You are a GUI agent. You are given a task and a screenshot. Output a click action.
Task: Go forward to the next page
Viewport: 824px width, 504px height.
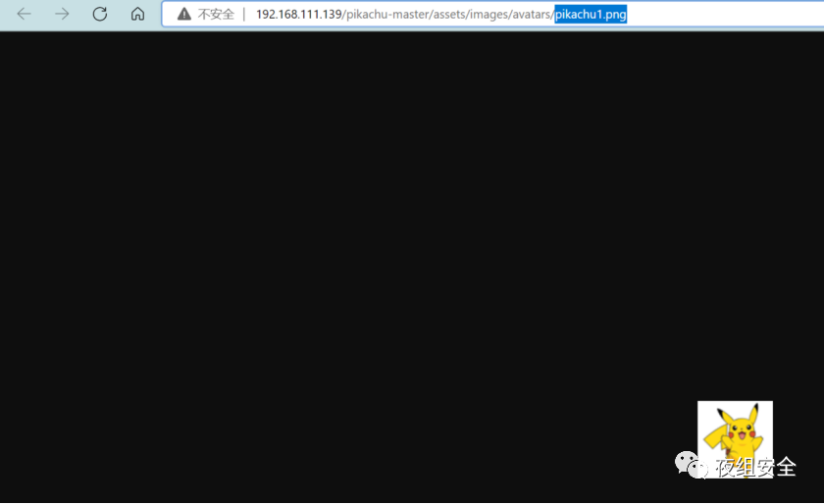tap(62, 14)
